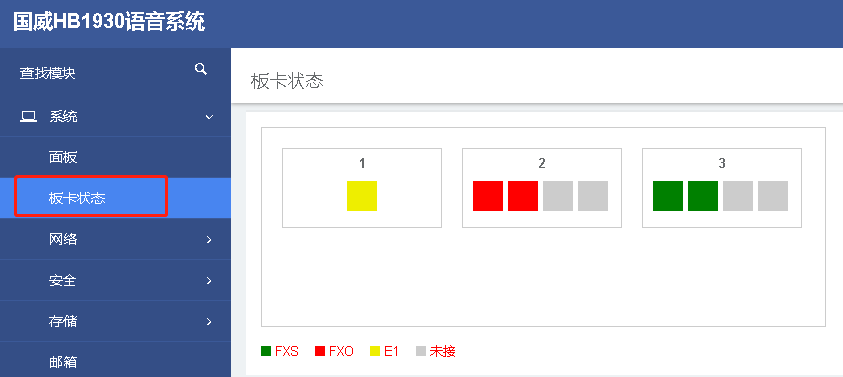
Task: Click the laptop icon beside 系统
Action: click(x=28, y=116)
